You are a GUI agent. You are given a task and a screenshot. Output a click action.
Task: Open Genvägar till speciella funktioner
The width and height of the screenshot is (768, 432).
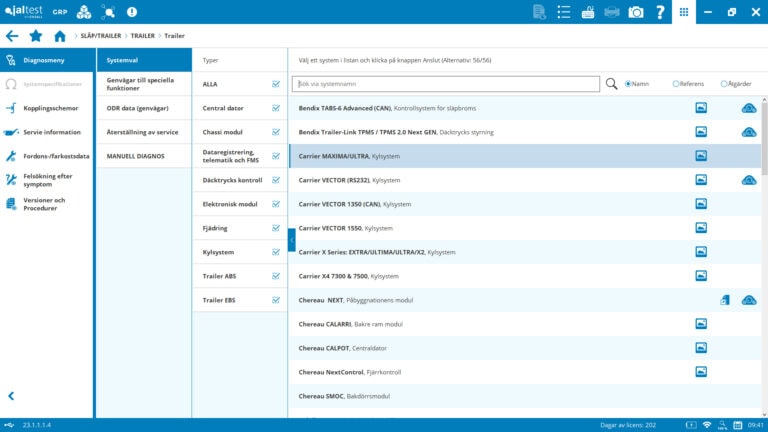pyautogui.click(x=144, y=84)
